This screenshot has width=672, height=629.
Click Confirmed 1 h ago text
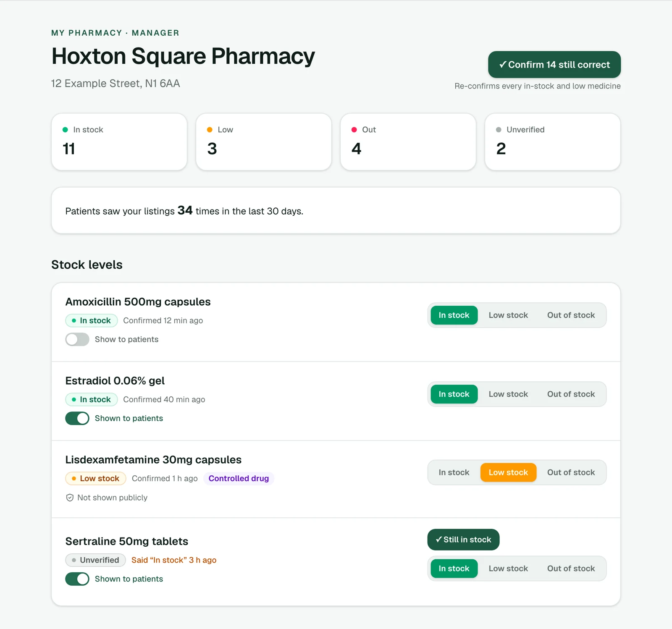pyautogui.click(x=165, y=479)
